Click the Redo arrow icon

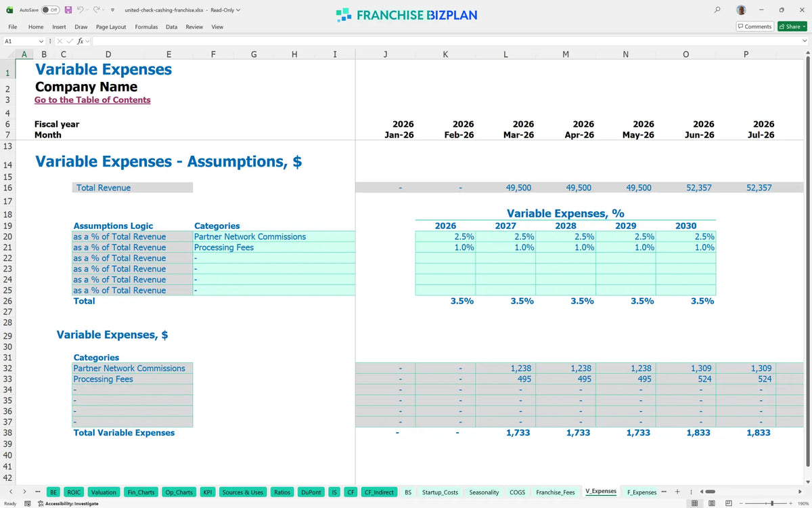[96, 10]
